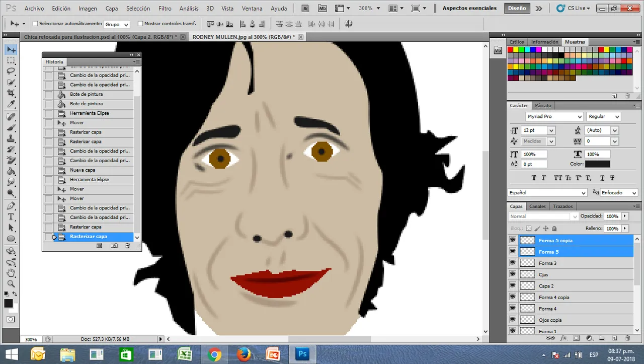Switch to the Canales tab
Screen dimensions: 644x364
[537, 206]
